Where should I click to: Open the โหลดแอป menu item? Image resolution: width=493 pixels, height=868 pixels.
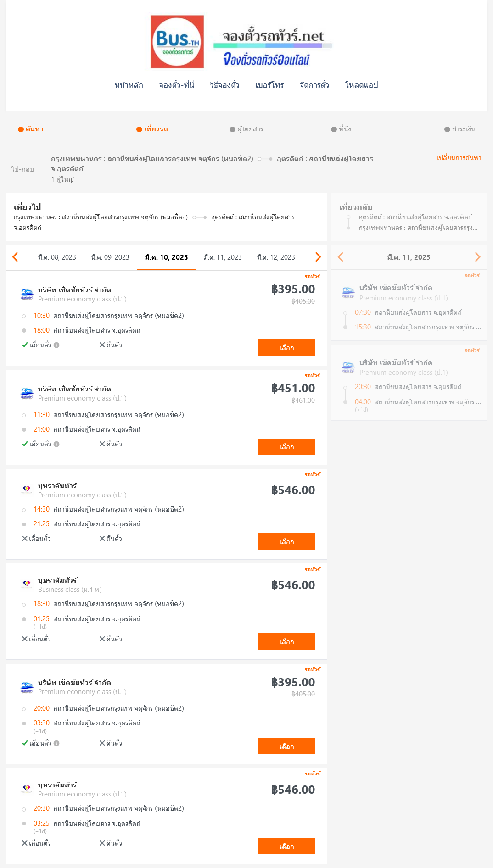[x=362, y=85]
